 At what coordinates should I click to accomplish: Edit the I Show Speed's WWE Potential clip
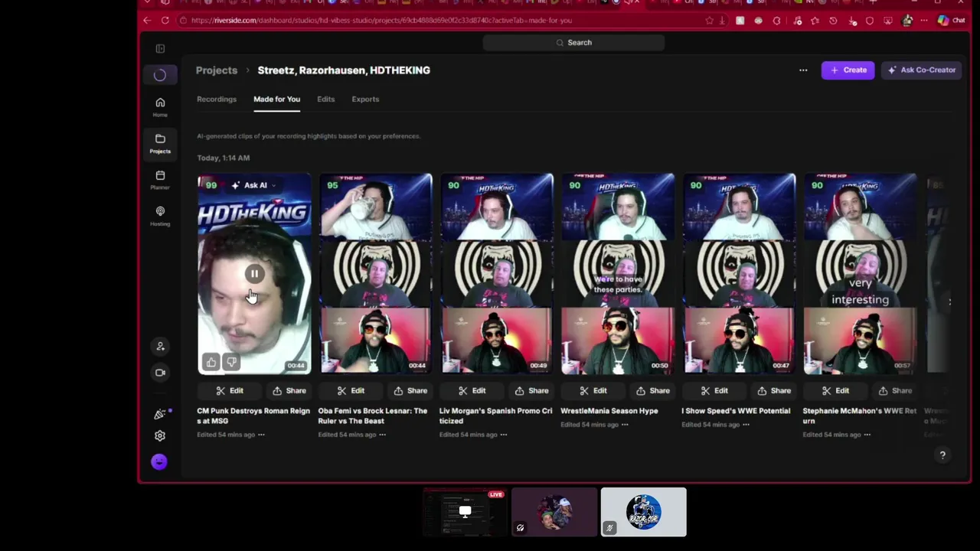(714, 391)
